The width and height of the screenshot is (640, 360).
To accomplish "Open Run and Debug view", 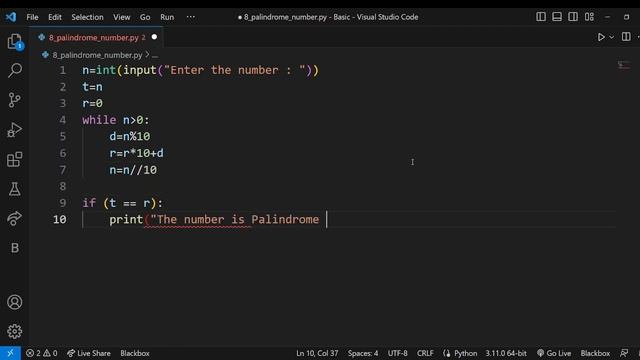I will 15,129.
